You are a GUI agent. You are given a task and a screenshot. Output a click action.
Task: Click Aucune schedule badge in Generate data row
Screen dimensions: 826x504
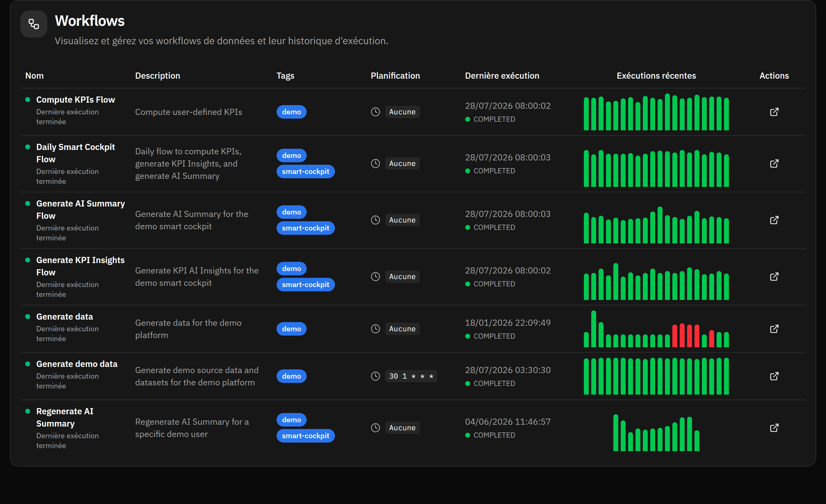coord(402,329)
